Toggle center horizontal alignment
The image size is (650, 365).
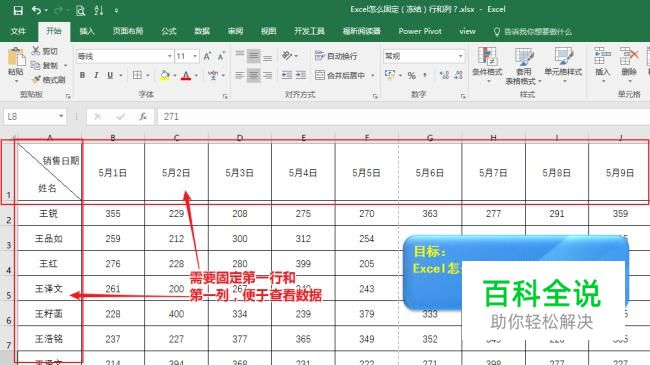tap(253, 75)
